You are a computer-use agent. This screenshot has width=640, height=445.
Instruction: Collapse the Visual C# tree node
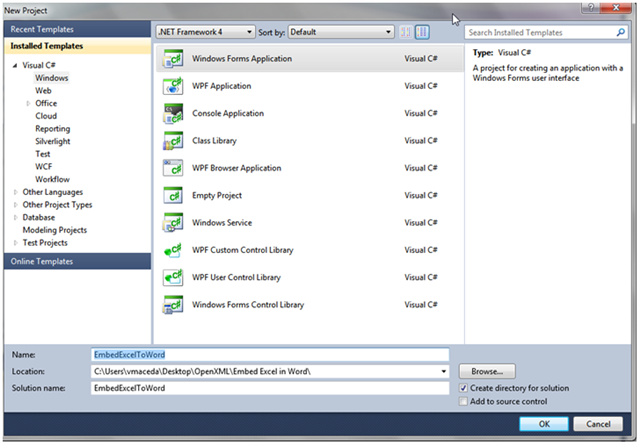pos(15,65)
